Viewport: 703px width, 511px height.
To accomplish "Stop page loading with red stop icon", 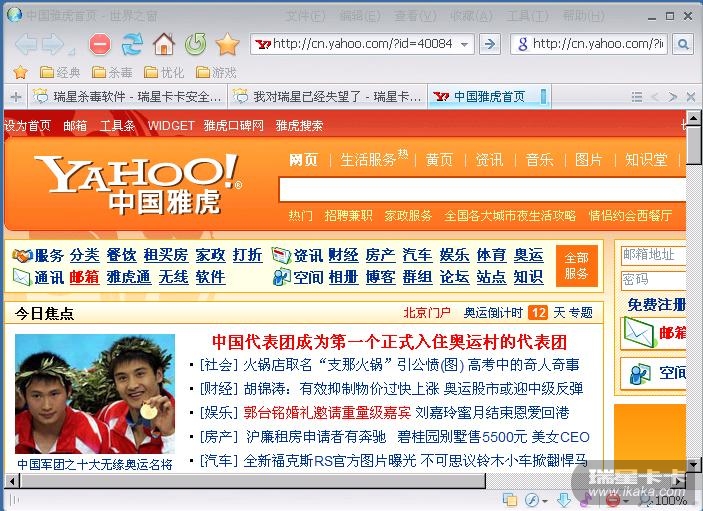I will pos(100,44).
